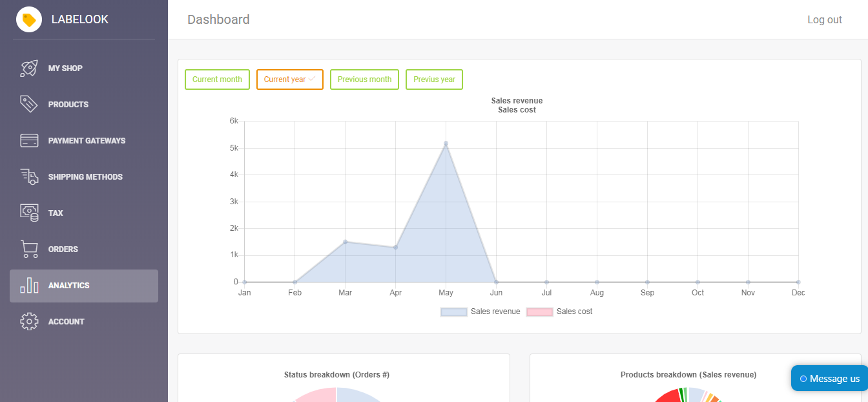Open the Message us chat button
The image size is (868, 402).
point(829,378)
